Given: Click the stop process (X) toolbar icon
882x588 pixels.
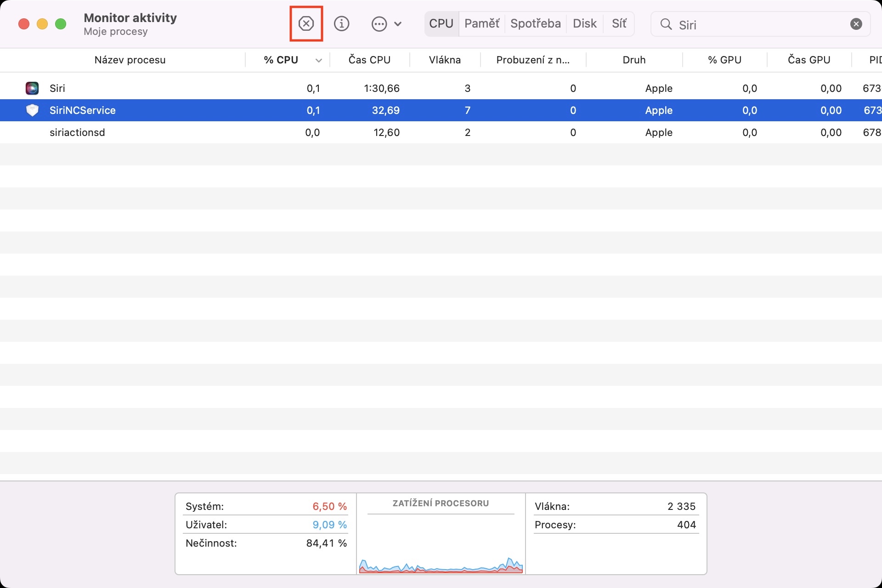Looking at the screenshot, I should (306, 23).
